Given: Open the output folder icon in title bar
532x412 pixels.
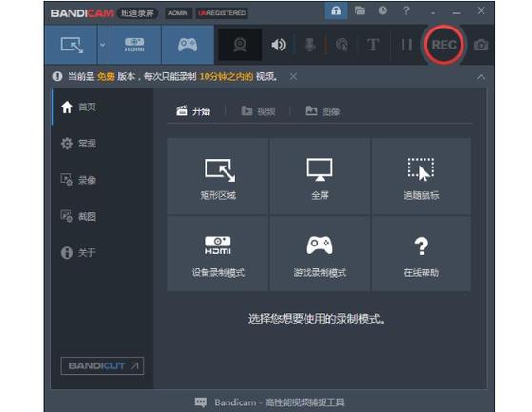Looking at the screenshot, I should point(360,10).
